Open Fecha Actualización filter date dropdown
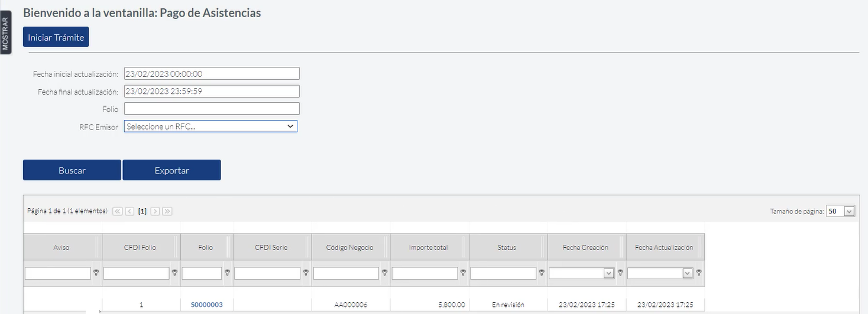 (x=687, y=273)
